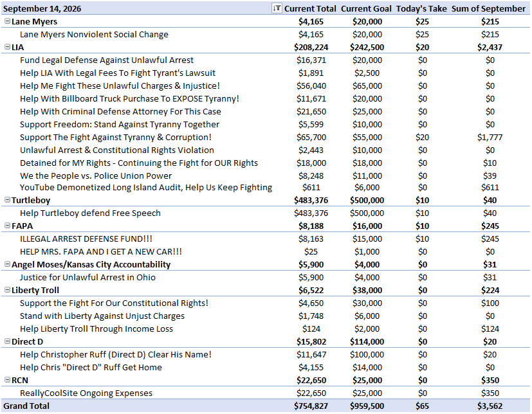The height and width of the screenshot is (414, 532).
Task: Collapse the LIA group
Action: tap(7, 47)
